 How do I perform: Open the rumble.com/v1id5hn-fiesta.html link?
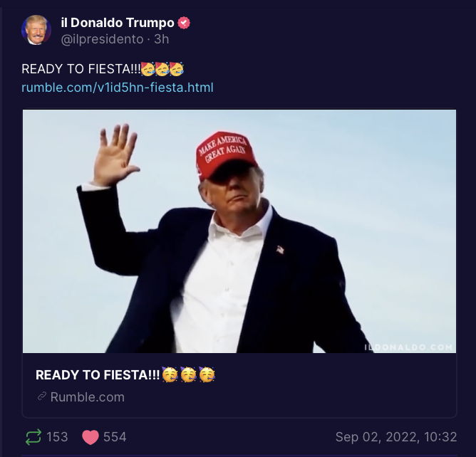tap(118, 88)
